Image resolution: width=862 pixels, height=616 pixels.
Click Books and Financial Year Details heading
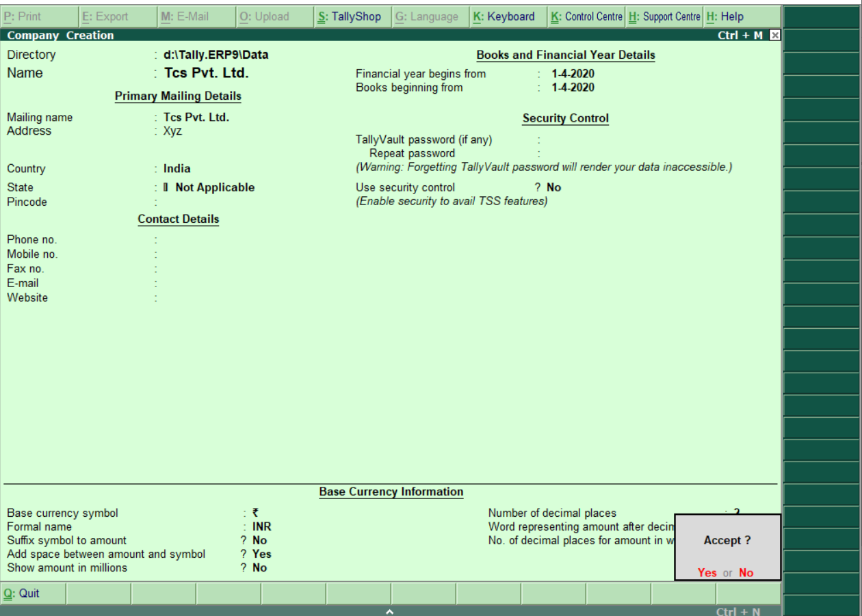click(566, 55)
